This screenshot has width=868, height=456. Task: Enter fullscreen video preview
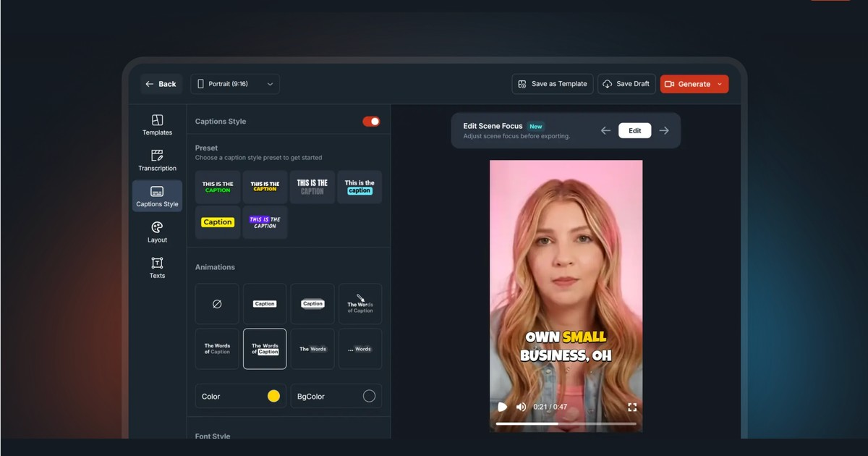[x=632, y=407]
